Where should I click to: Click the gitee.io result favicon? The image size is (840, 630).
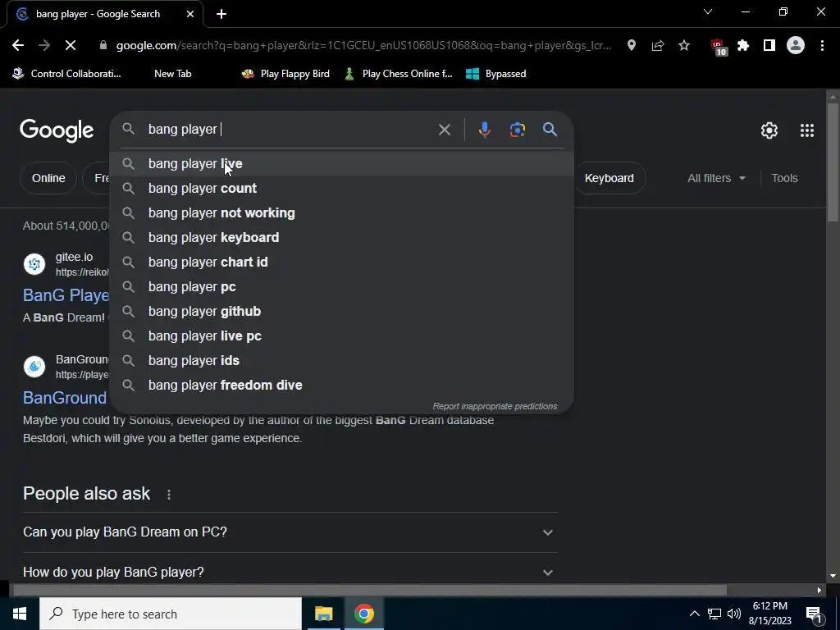[x=34, y=264]
